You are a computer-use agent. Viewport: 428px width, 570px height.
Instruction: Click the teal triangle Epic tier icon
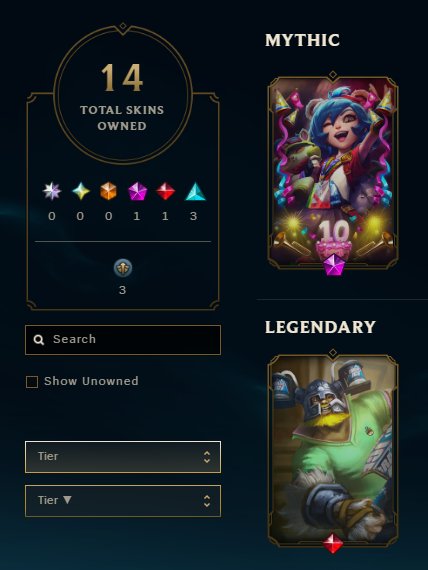click(x=195, y=191)
